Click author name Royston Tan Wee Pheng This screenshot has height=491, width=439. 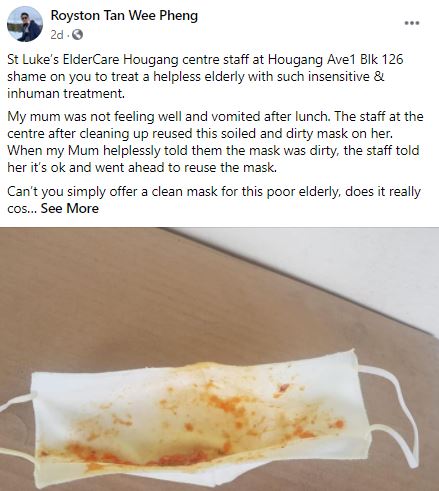124,15
